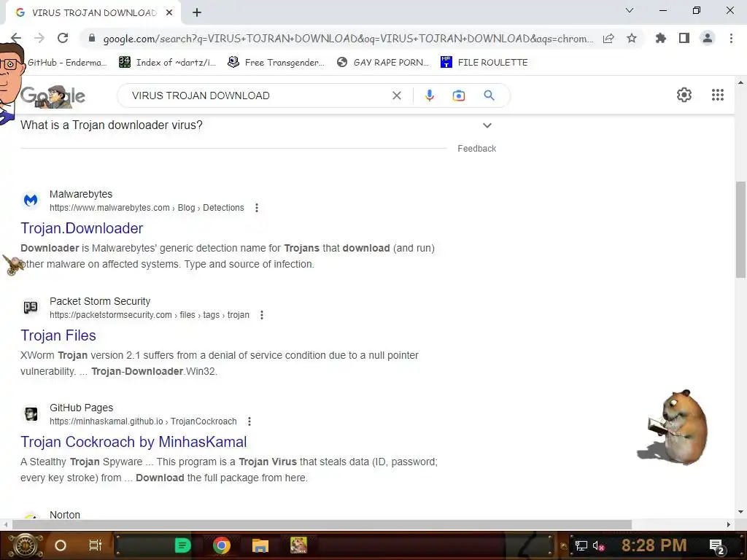
Task: Open Task View on the taskbar
Action: [96, 545]
